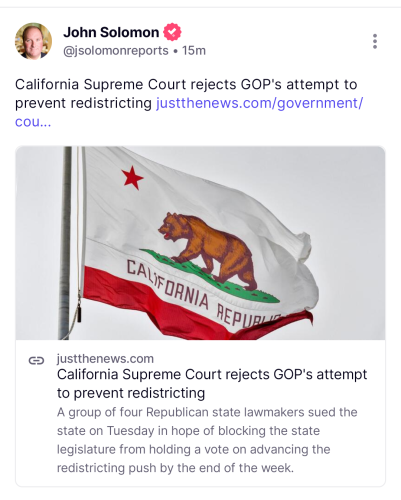401x500 pixels.
Task: Click the justthenews.com domain label in card
Action: [x=105, y=359]
